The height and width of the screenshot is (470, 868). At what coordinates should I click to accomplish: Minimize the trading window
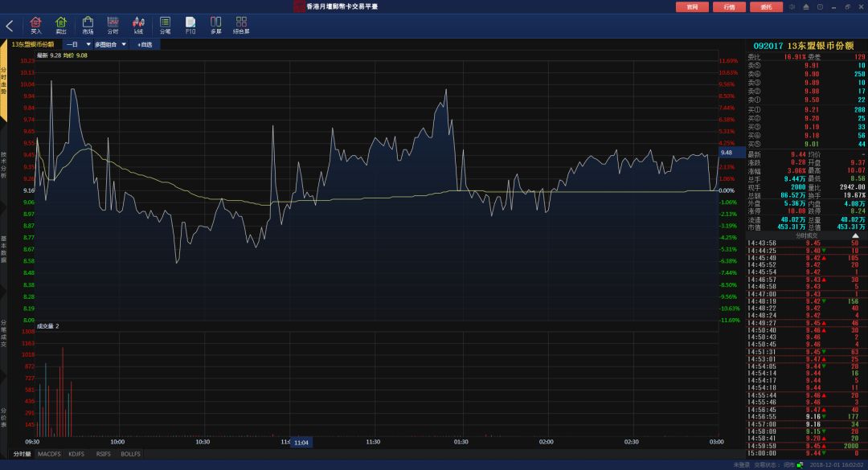click(833, 6)
